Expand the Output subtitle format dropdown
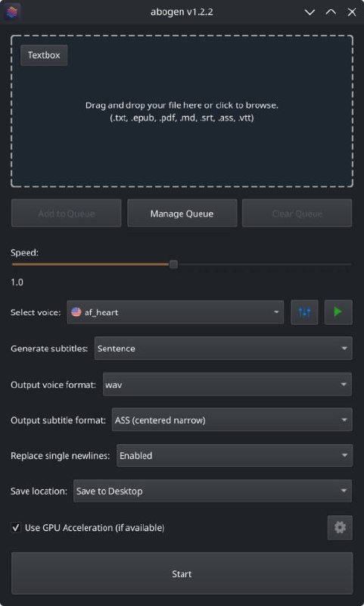 [232, 420]
